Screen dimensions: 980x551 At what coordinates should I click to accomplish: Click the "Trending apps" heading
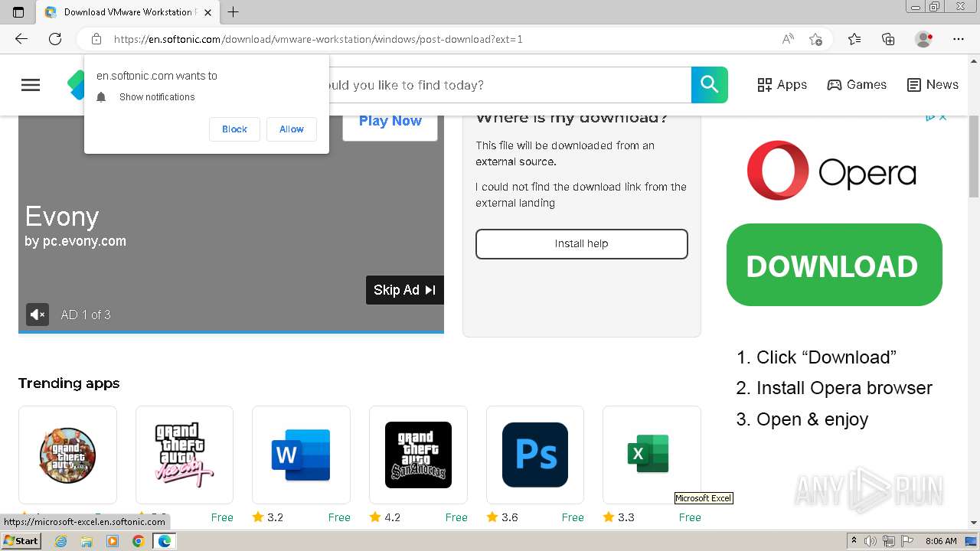(x=69, y=383)
